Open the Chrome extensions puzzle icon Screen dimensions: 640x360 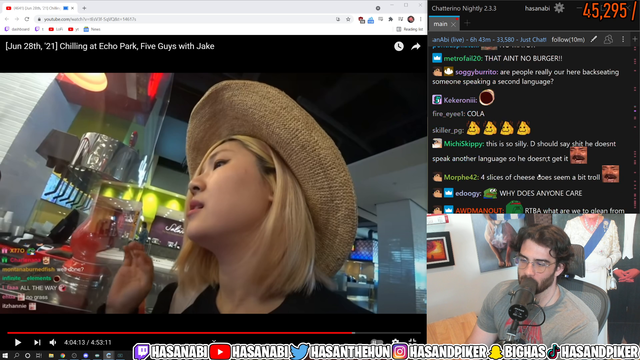[391, 19]
